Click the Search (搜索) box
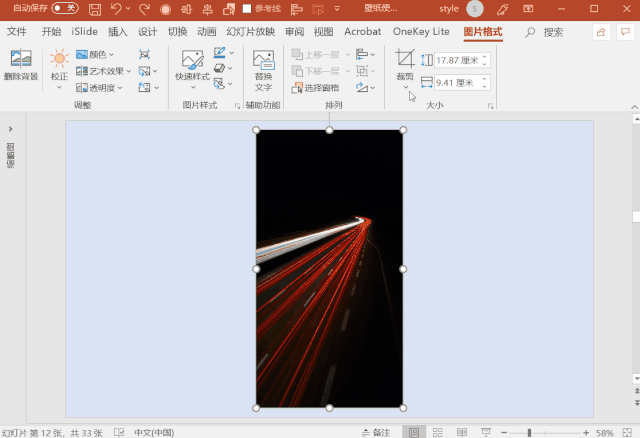The height and width of the screenshot is (438, 640). 544,32
